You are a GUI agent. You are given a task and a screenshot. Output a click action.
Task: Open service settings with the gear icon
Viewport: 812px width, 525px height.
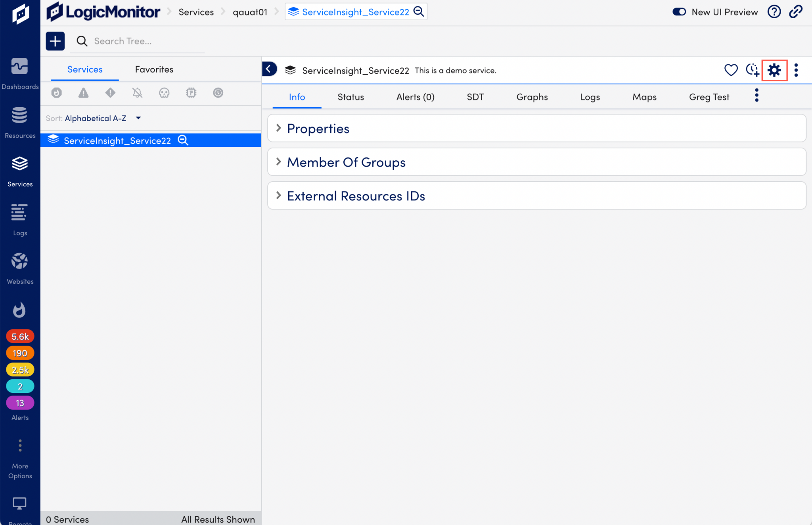pos(774,70)
